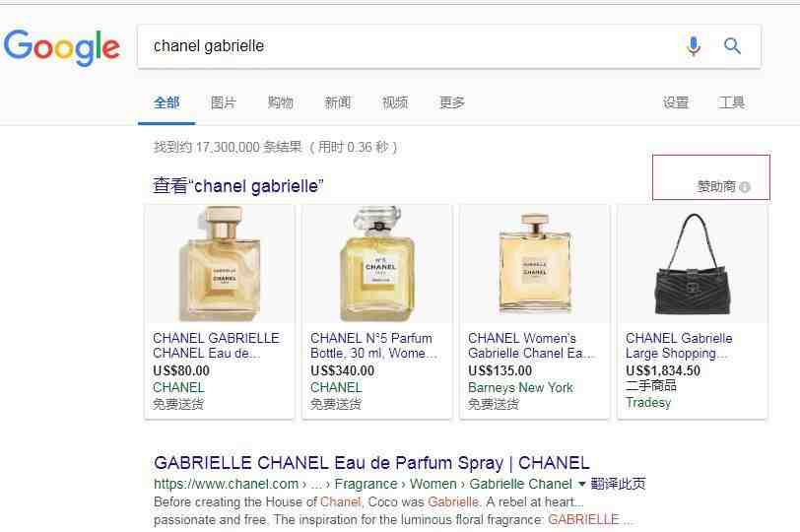Open GABRIELLE CHANEL Eau de Parfum Spray result
The width and height of the screenshot is (800, 532).
coord(371,463)
